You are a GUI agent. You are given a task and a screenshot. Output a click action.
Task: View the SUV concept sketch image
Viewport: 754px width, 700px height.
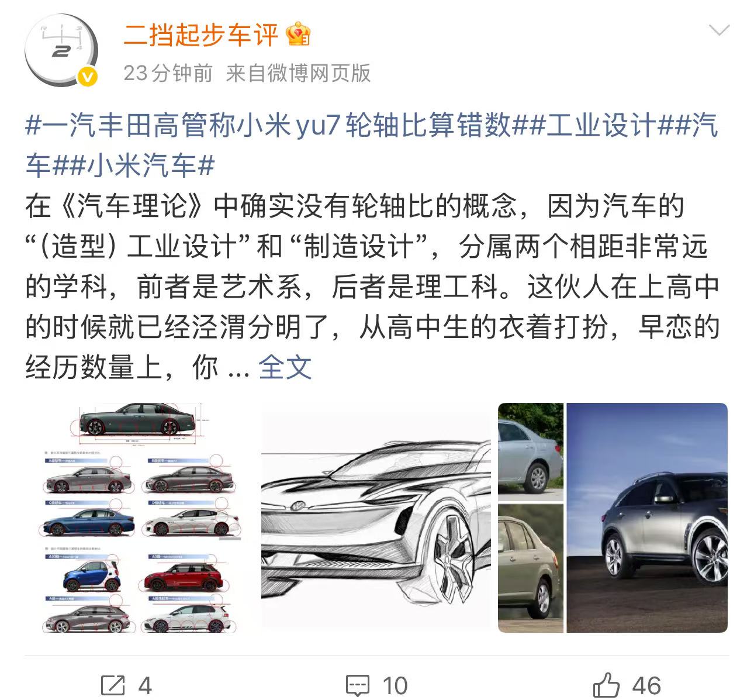coord(376,518)
